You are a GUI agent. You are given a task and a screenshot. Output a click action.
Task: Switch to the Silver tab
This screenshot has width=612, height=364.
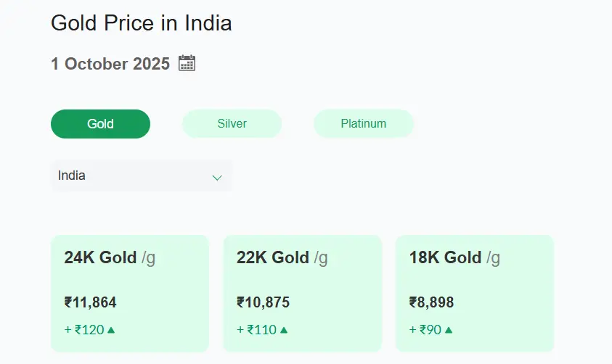pos(232,124)
